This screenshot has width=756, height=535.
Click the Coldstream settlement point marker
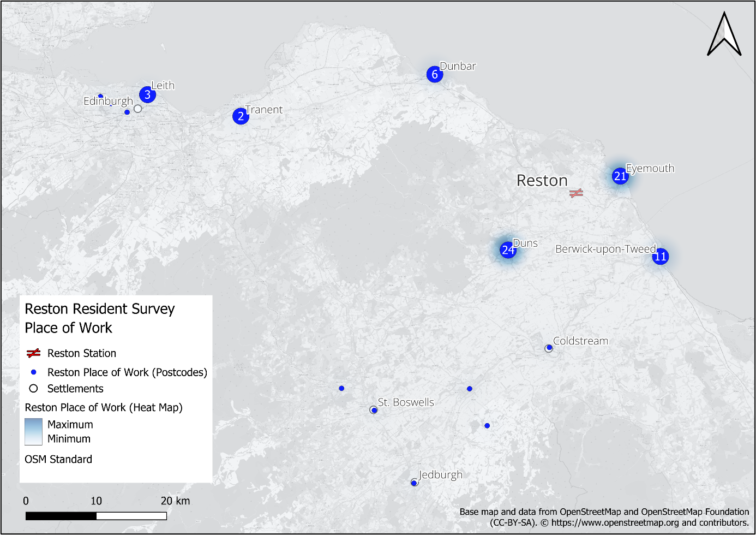coord(549,348)
